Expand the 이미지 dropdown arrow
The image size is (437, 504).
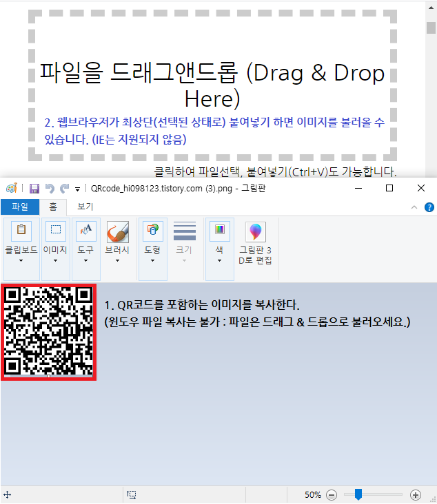tap(55, 261)
